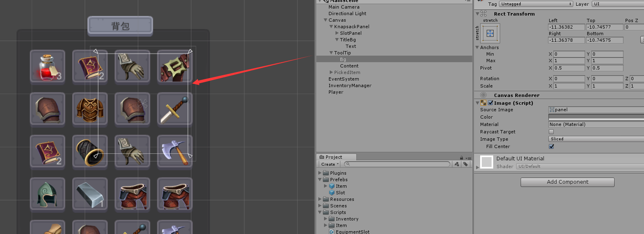The image size is (644, 234).
Task: Select the red potion item icon
Action: [x=47, y=67]
